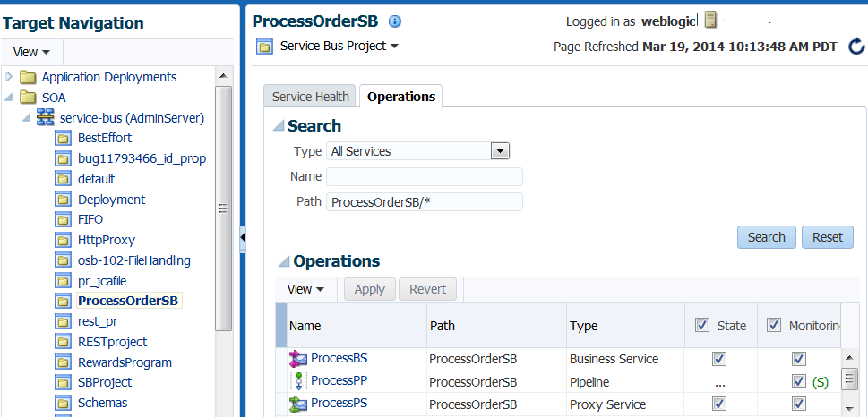
Task: Click the ProcessPP pipeline icon
Action: tap(298, 381)
